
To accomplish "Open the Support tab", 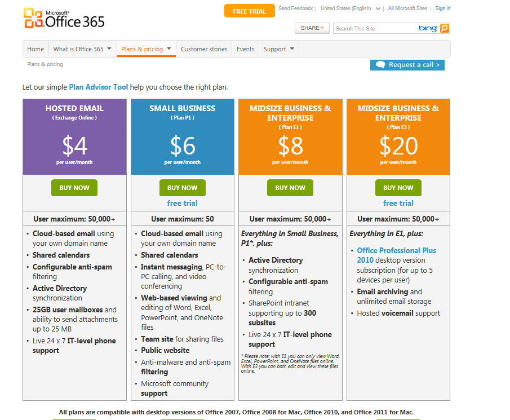I will tap(279, 49).
